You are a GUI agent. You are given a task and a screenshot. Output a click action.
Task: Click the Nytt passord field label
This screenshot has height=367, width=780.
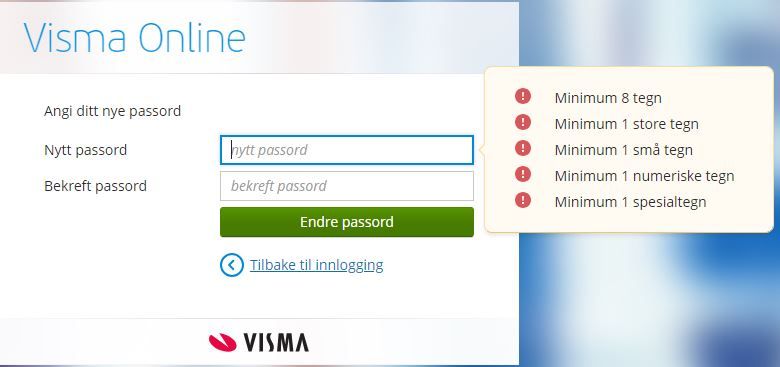86,150
